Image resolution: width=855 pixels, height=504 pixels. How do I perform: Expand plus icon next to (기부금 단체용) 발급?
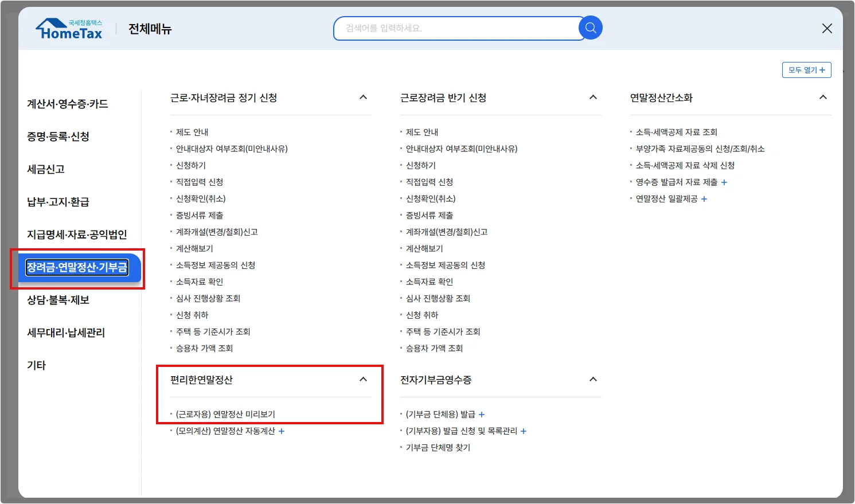(482, 415)
